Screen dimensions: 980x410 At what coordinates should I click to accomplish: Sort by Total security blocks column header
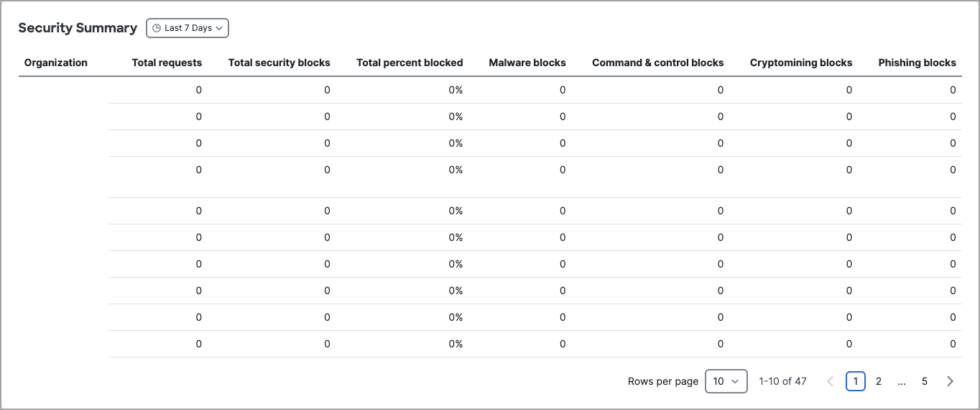pos(279,63)
